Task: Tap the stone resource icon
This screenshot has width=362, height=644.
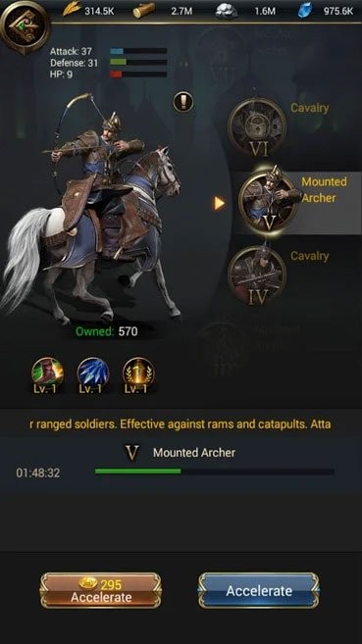Action: (227, 11)
